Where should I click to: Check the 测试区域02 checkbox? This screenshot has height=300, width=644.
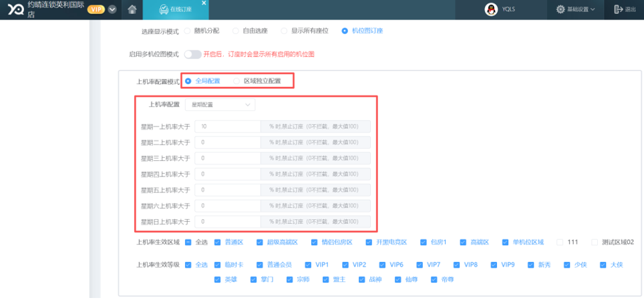click(x=595, y=242)
